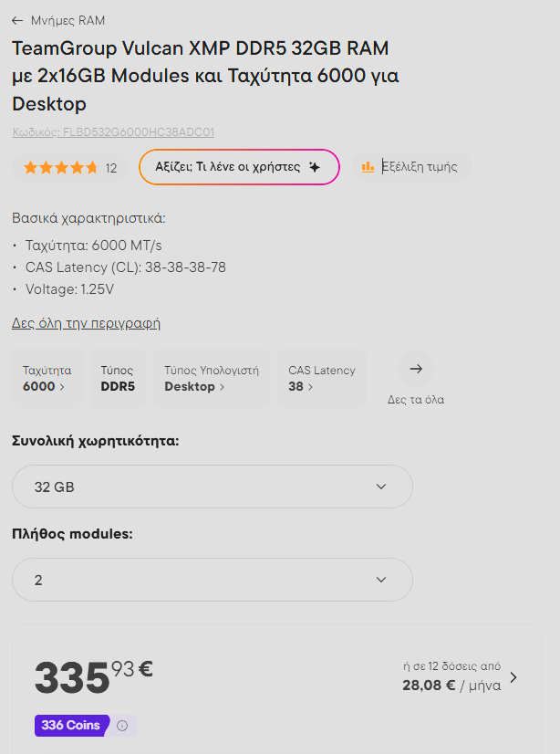Click the product code FLBD532G6000HC38ADC01 link
Image resolution: width=560 pixels, height=754 pixels.
[x=113, y=132]
